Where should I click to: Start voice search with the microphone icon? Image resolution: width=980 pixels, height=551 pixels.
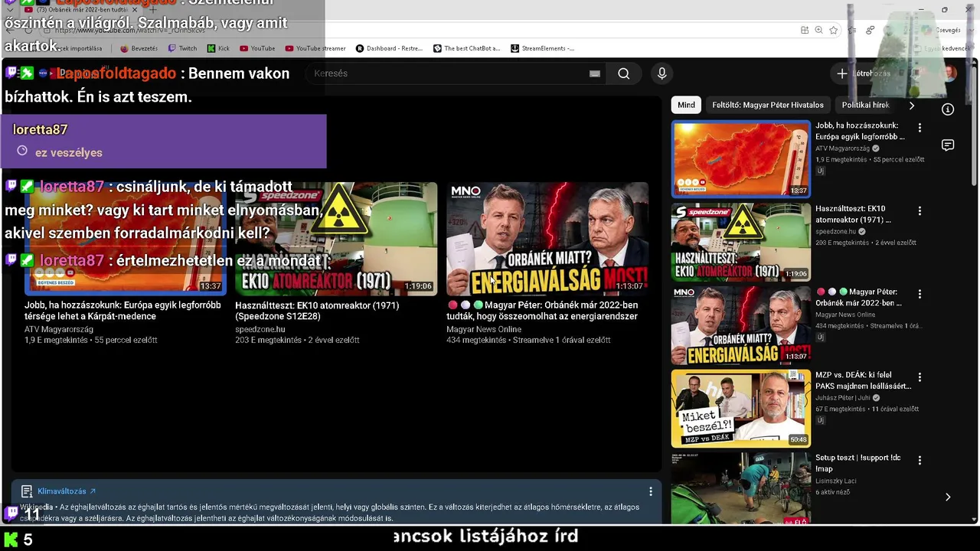pyautogui.click(x=662, y=73)
